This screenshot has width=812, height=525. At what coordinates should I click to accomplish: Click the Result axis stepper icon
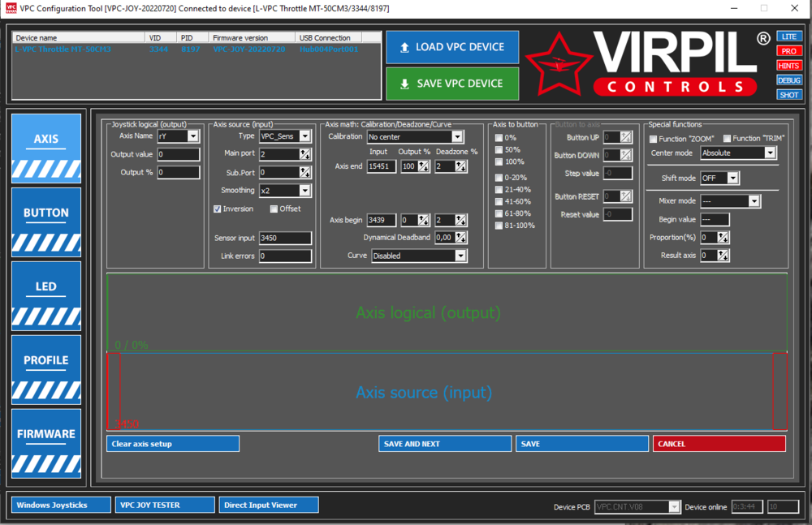(723, 256)
